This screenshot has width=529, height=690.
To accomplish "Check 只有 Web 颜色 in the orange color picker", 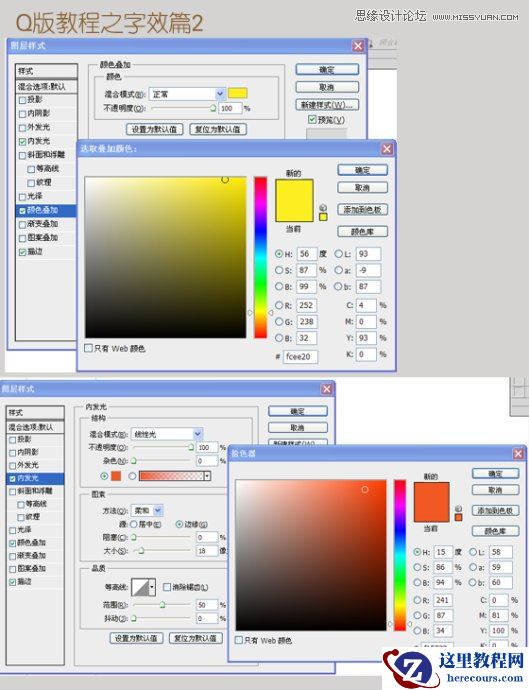I will 239,640.
